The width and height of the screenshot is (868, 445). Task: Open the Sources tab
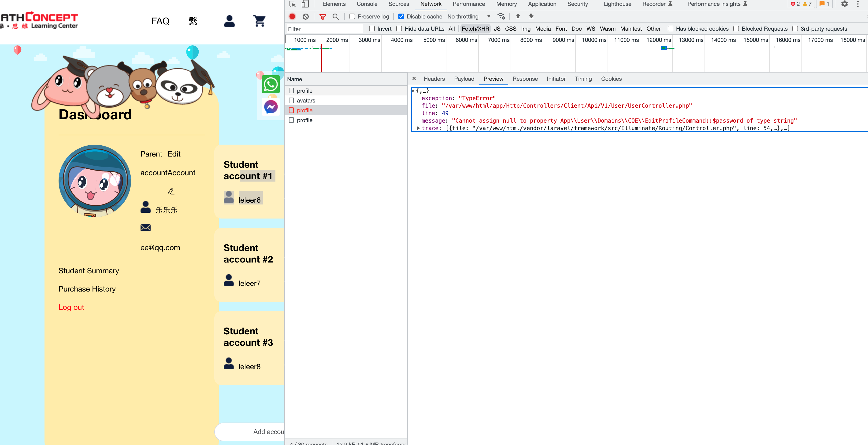(399, 4)
